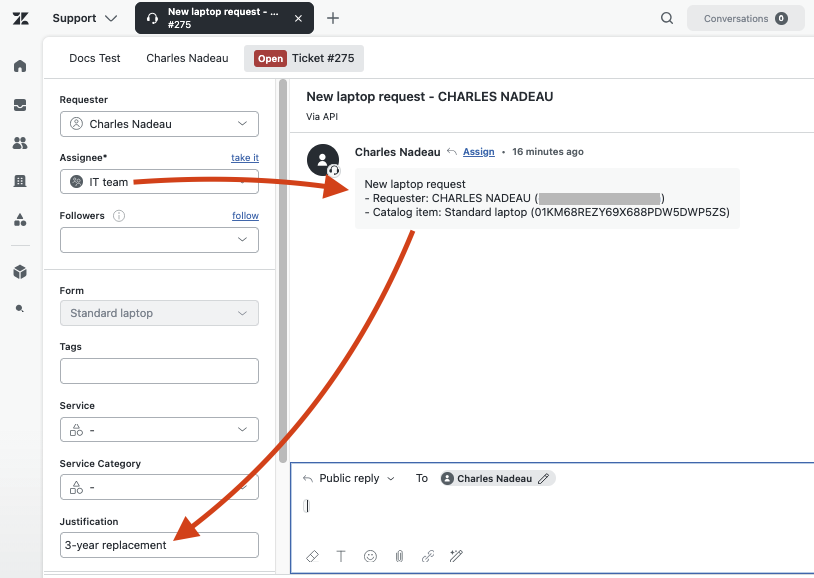Screen dimensions: 814x578
Task: Expand the Public reply type selector
Action: [x=349, y=479]
